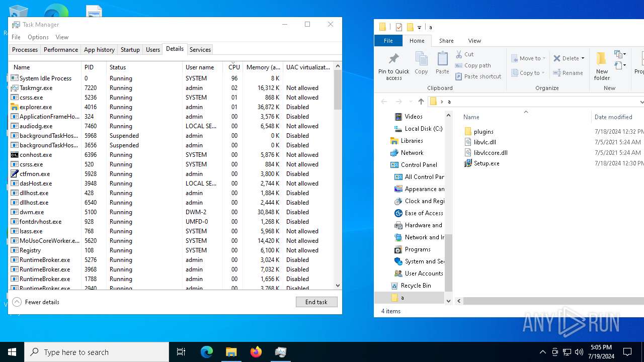
Task: Open the New item dropdown
Action: pyautogui.click(x=620, y=54)
